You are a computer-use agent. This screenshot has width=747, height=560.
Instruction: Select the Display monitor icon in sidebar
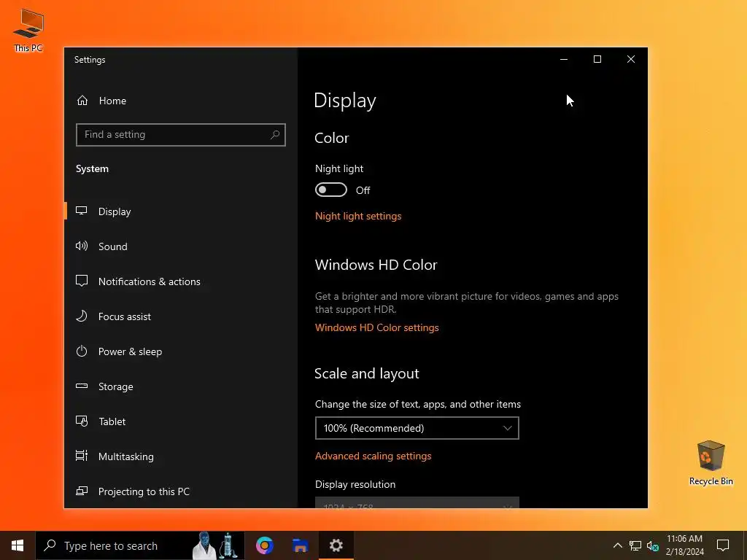(x=82, y=211)
